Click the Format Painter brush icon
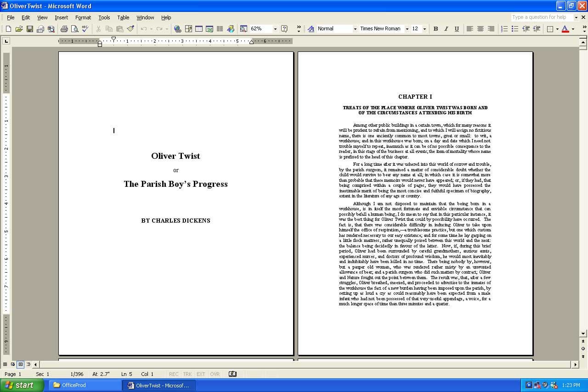 130,29
